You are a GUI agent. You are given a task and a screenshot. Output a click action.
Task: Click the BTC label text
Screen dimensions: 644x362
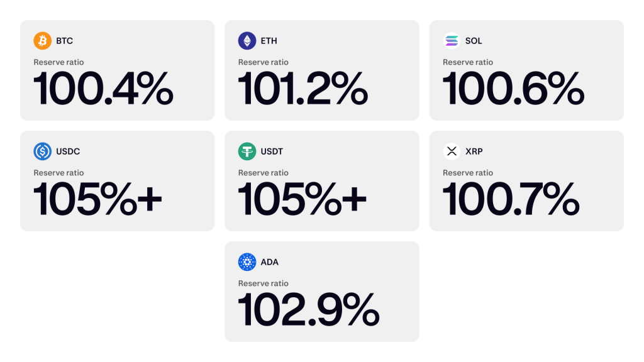click(64, 40)
